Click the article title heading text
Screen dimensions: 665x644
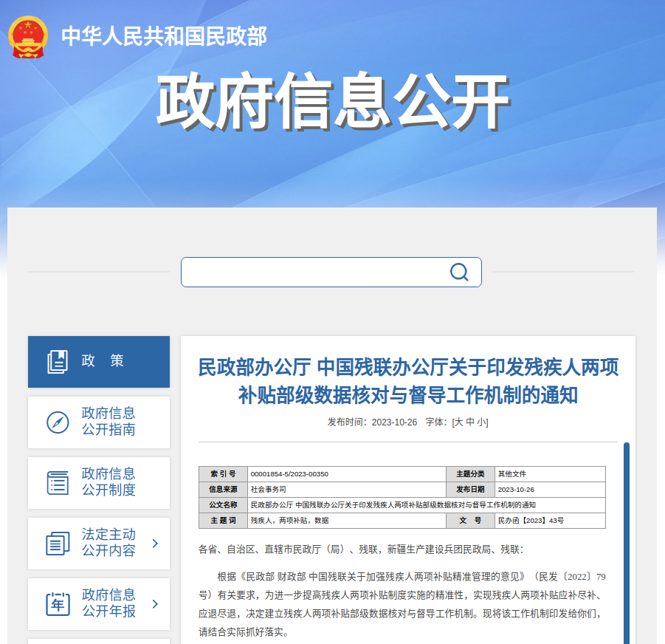click(x=408, y=380)
